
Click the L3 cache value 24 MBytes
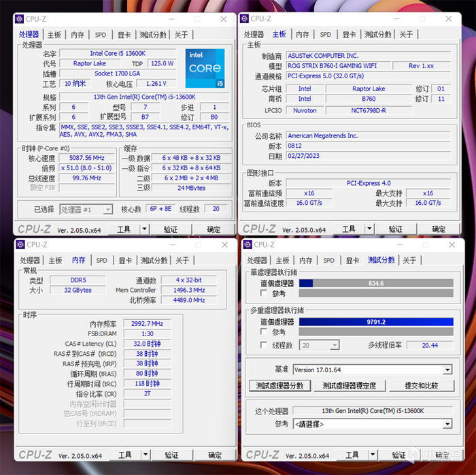point(191,188)
